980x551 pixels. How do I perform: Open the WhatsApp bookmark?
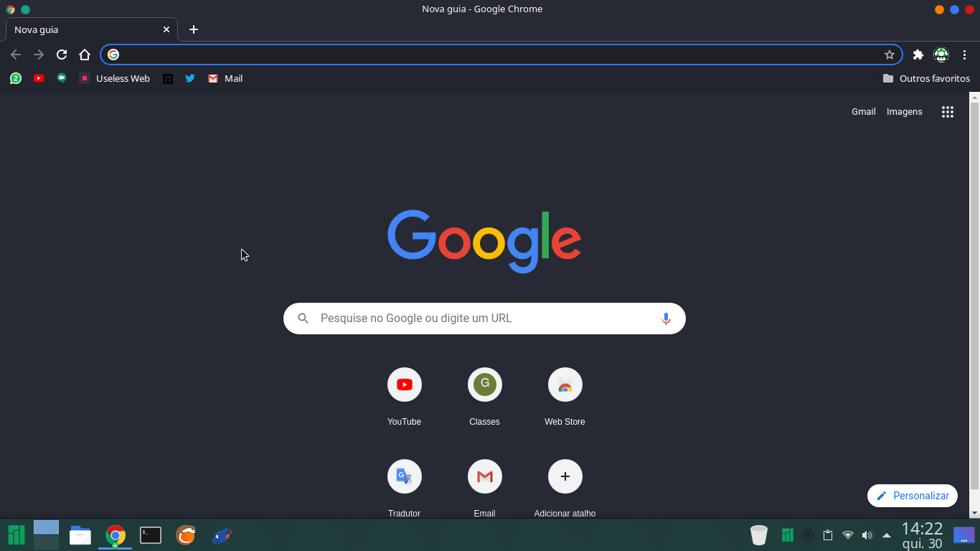pyautogui.click(x=16, y=78)
